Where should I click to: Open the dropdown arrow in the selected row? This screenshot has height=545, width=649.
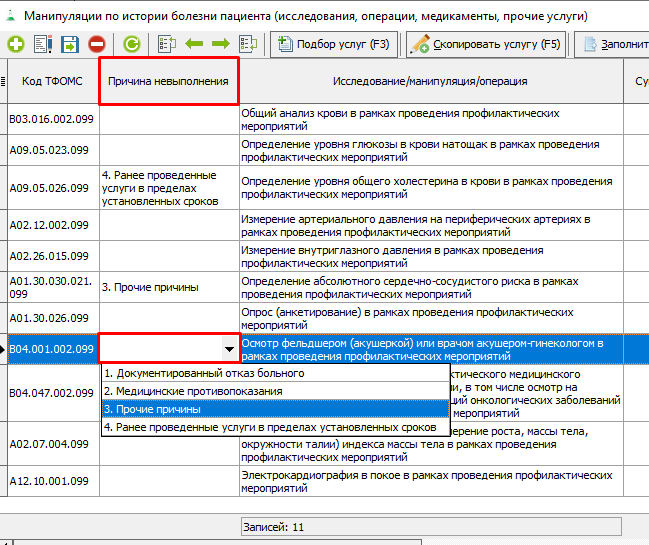(230, 349)
